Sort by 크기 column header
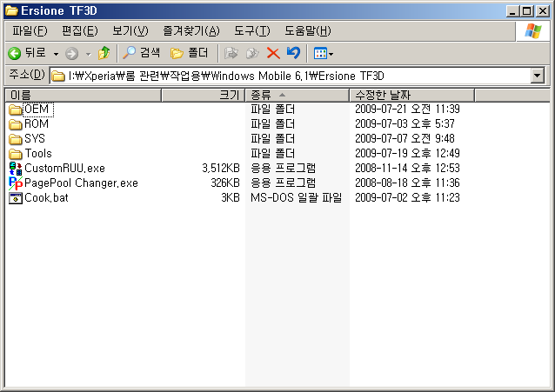Viewport: 555px width, 392px height. tap(204, 95)
